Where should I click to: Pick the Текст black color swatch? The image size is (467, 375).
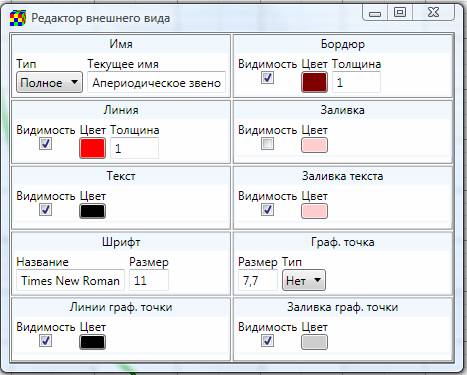point(92,211)
